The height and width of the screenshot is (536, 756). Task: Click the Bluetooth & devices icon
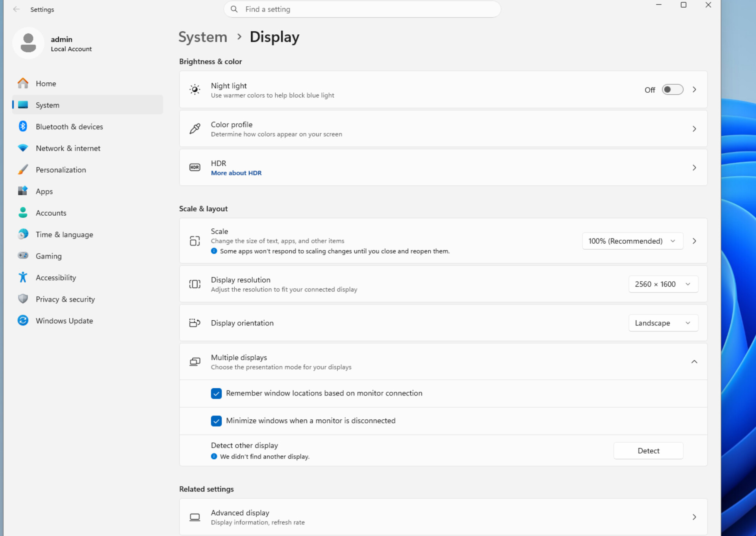pos(23,126)
